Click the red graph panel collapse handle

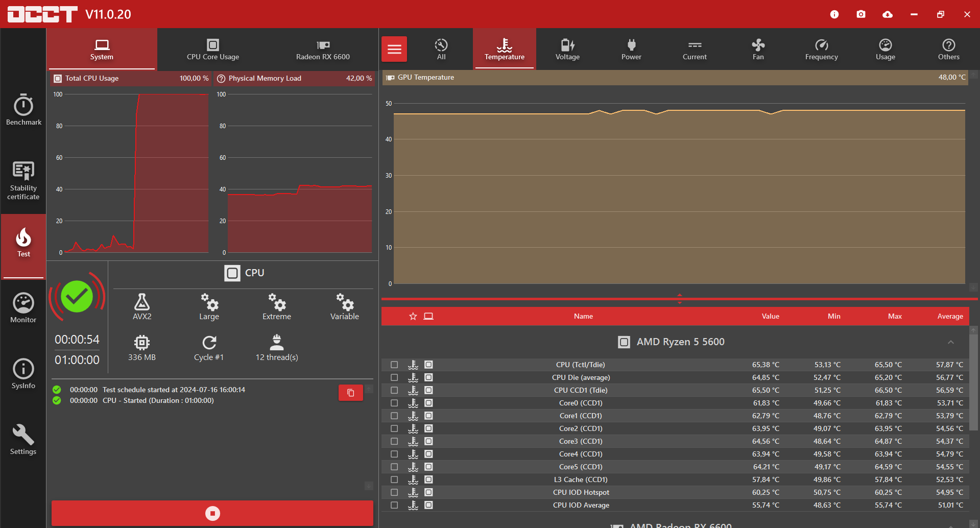679,299
